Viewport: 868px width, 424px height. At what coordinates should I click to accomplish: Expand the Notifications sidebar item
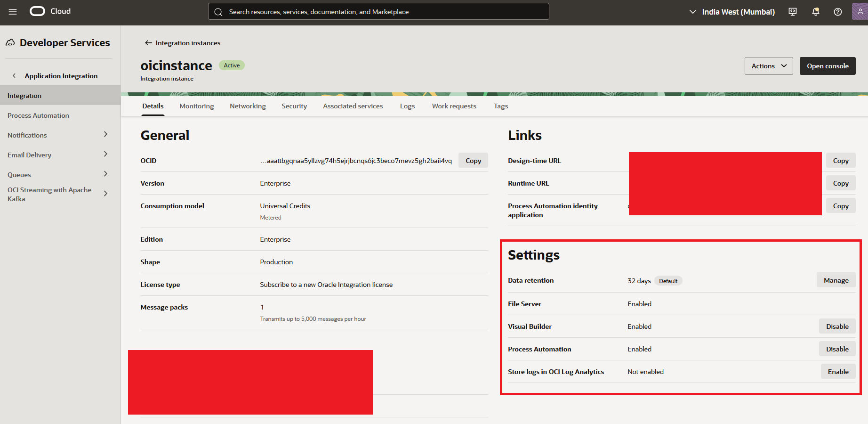pyautogui.click(x=105, y=135)
